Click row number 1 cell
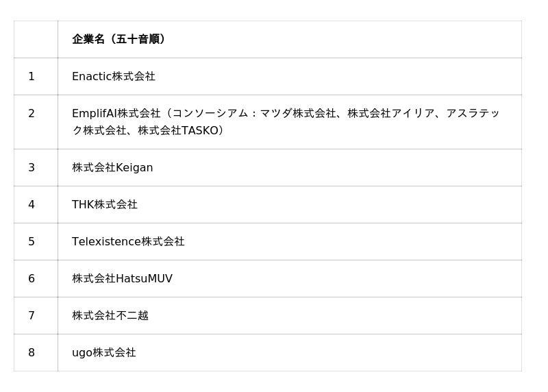Image resolution: width=548 pixels, height=392 pixels. click(32, 76)
